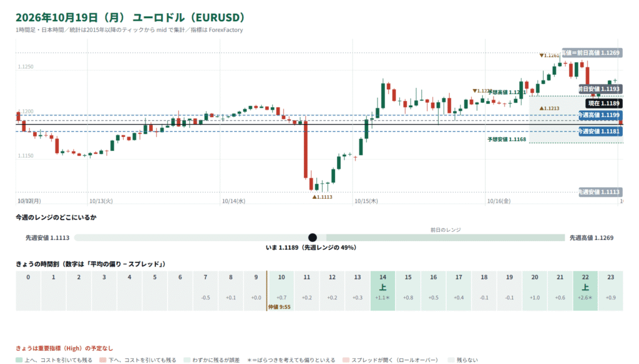Click the スプレッドが開く legend swatch
Viewport: 639px width, 364px height.
pos(346,360)
